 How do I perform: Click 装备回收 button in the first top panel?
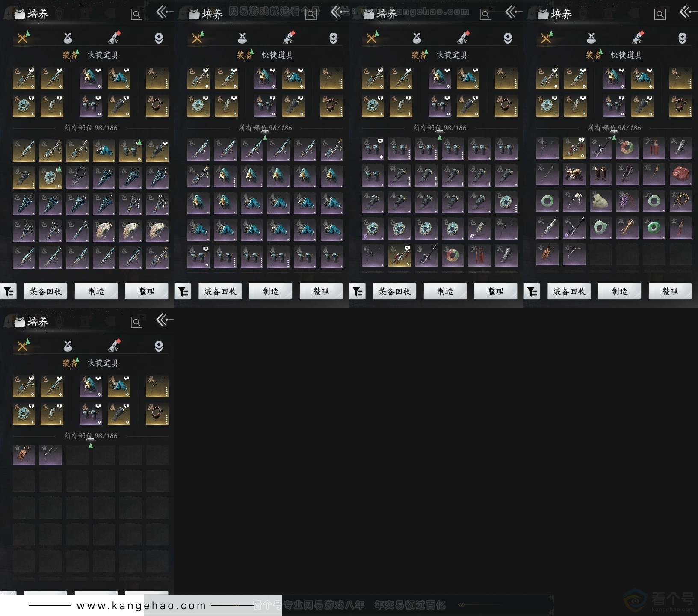point(46,292)
